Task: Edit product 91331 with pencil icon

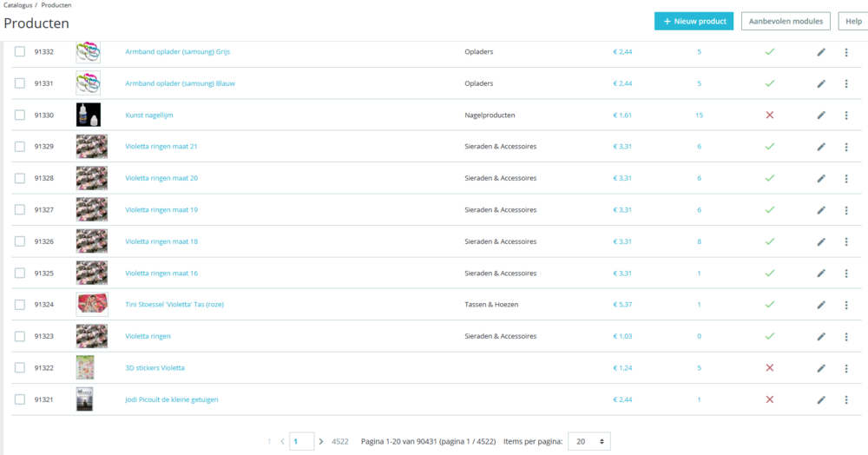Action: point(821,83)
